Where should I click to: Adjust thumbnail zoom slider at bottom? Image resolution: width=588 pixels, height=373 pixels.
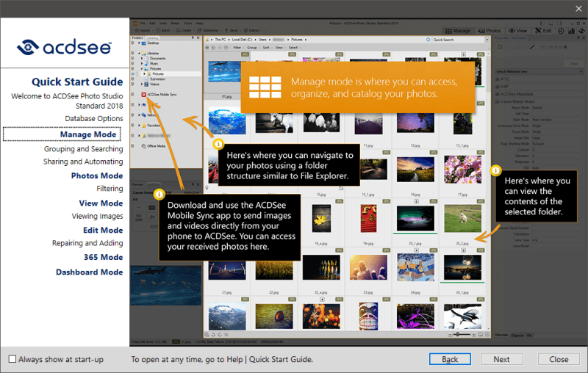coord(462,334)
